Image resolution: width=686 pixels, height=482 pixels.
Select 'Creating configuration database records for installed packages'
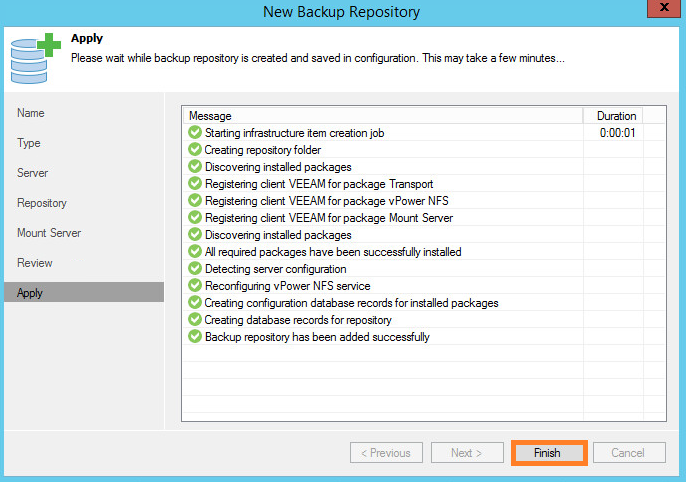coord(351,303)
